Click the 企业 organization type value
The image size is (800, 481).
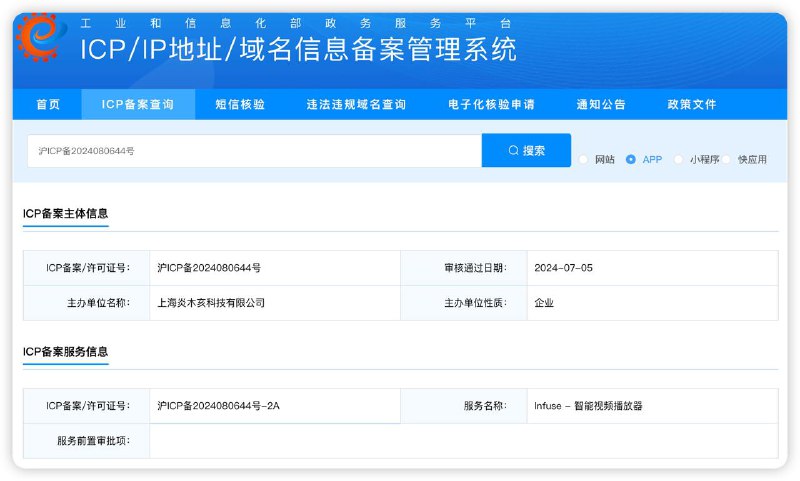[544, 303]
